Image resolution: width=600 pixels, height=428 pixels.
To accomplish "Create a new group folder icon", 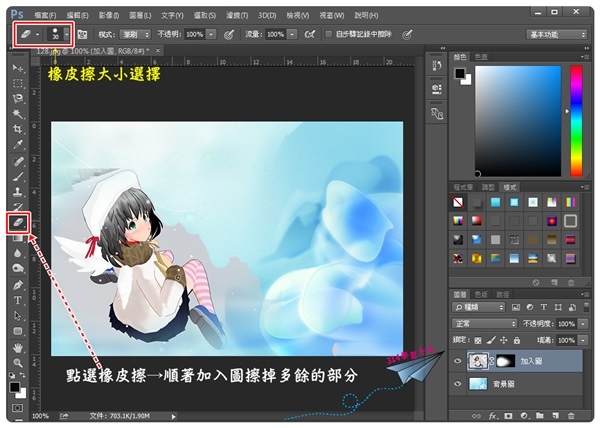I will [x=540, y=416].
